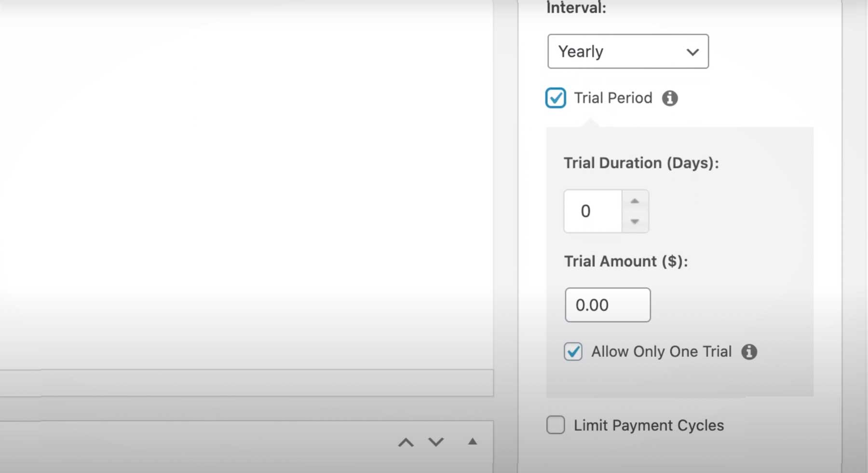
Task: Enable Limit Payment Cycles
Action: (556, 425)
